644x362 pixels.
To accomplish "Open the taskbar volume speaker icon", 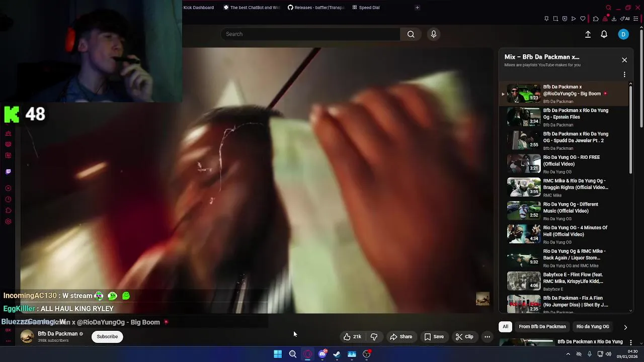I will click(x=608, y=354).
